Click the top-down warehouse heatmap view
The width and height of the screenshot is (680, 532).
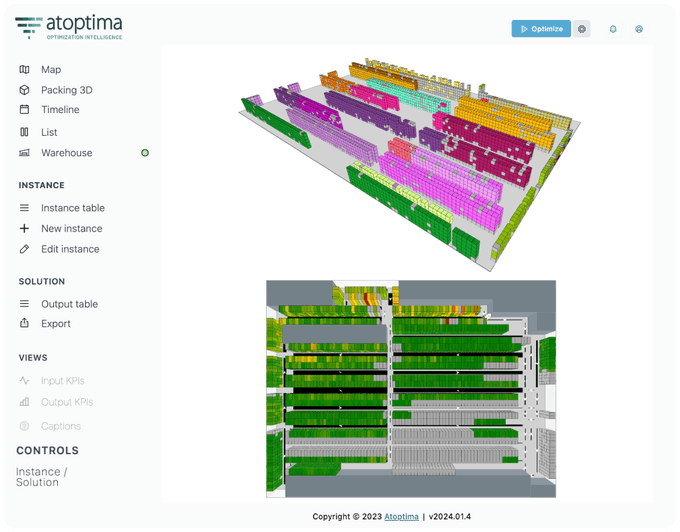click(x=411, y=388)
